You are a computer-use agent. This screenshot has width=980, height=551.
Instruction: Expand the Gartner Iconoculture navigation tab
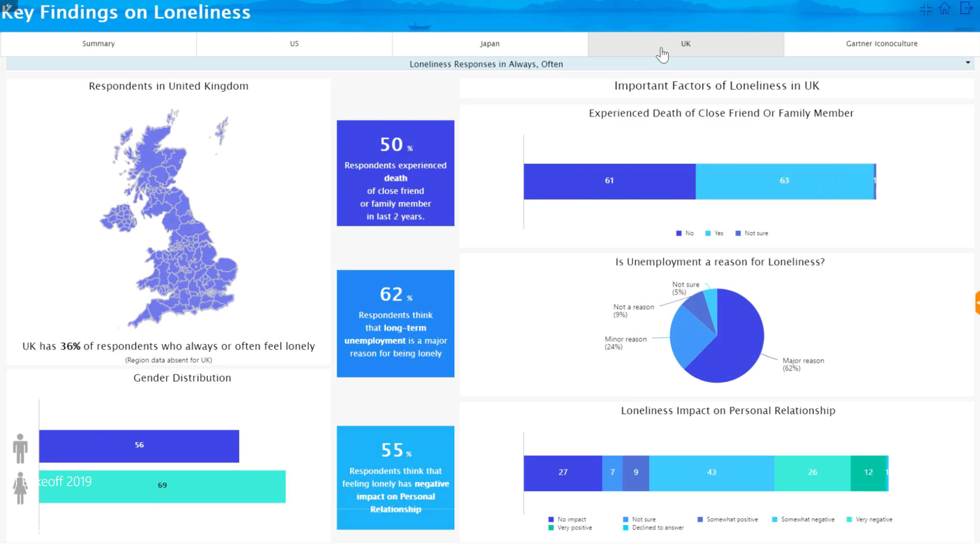(x=881, y=42)
